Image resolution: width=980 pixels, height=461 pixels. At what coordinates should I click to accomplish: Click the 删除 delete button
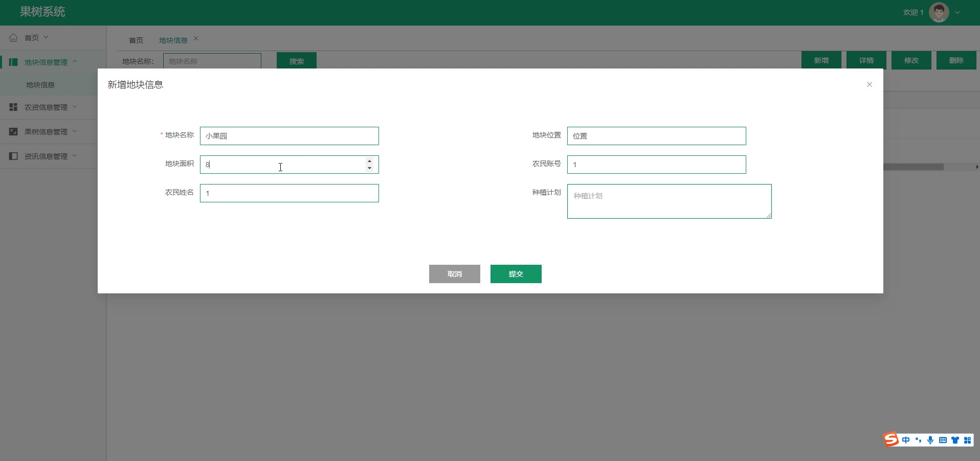click(956, 60)
